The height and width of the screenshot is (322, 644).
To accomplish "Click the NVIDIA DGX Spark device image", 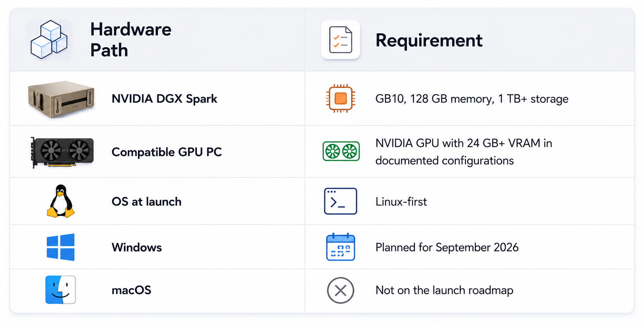I will (x=61, y=99).
